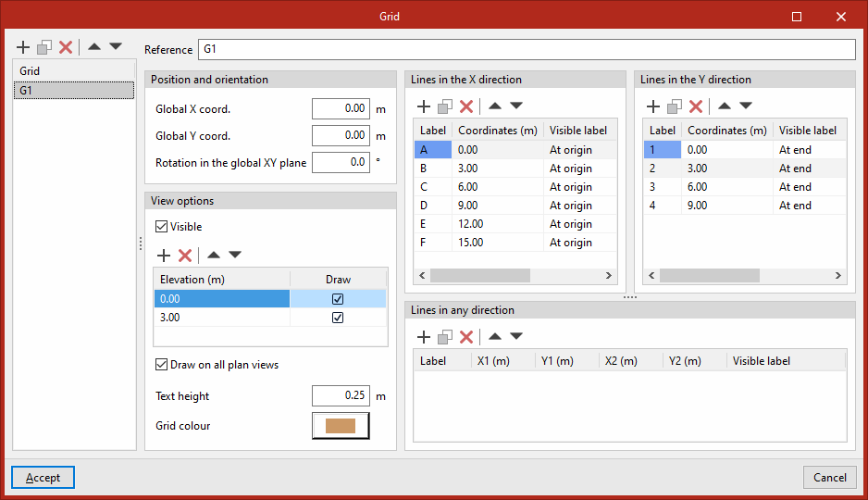Image resolution: width=868 pixels, height=500 pixels.
Task: Select grid G1 in the grid list
Action: pyautogui.click(x=74, y=90)
